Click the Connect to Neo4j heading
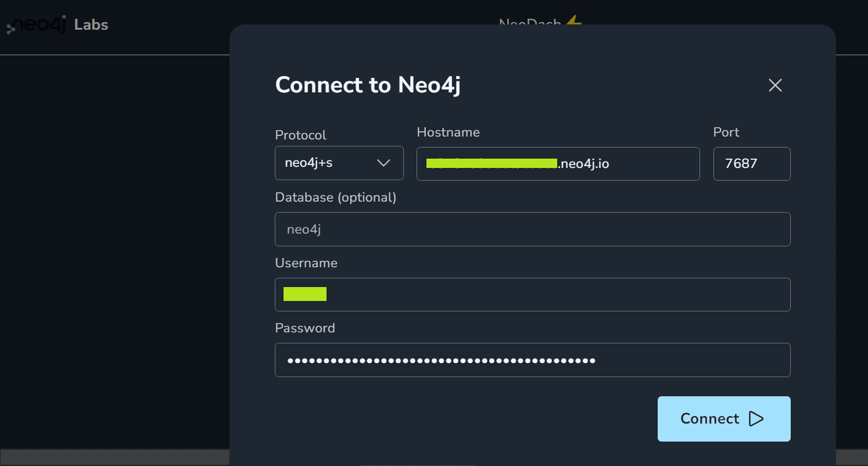868x466 pixels. [368, 85]
